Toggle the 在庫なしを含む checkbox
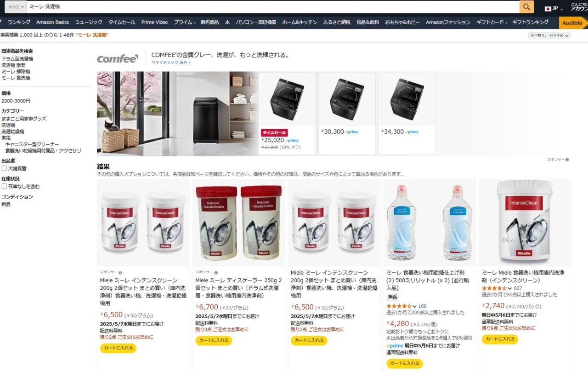588x372 pixels. click(4, 186)
